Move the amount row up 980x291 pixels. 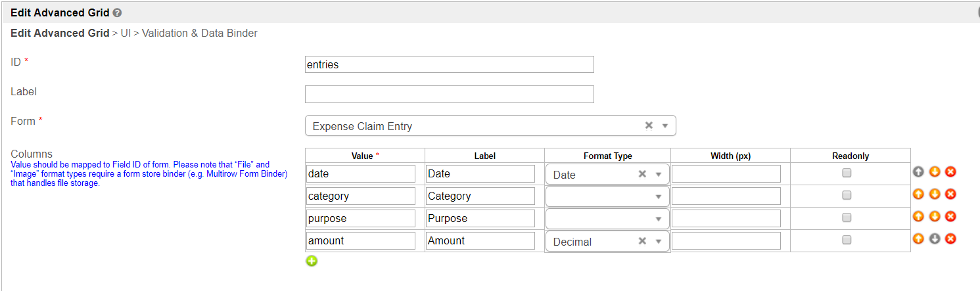click(x=918, y=239)
